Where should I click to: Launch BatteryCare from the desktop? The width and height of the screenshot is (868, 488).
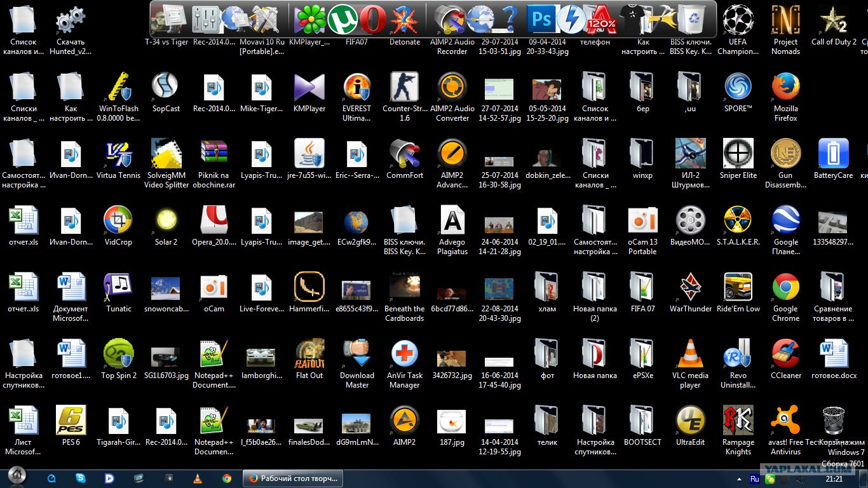[833, 159]
